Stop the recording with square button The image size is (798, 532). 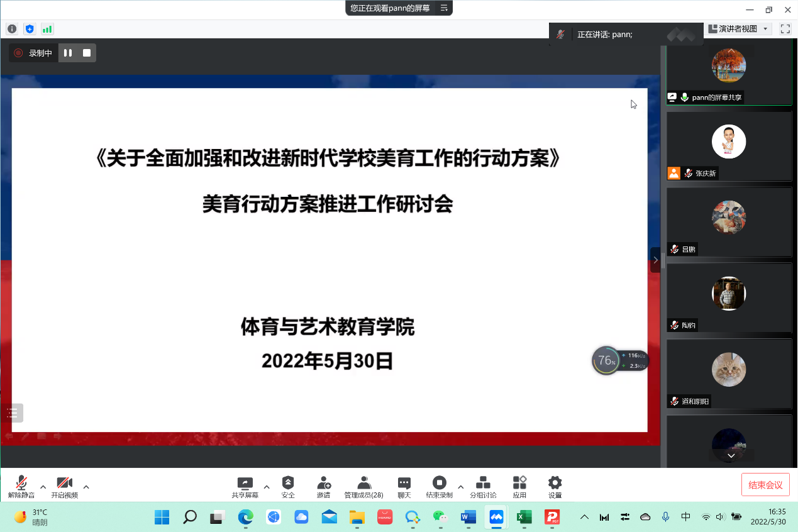87,53
